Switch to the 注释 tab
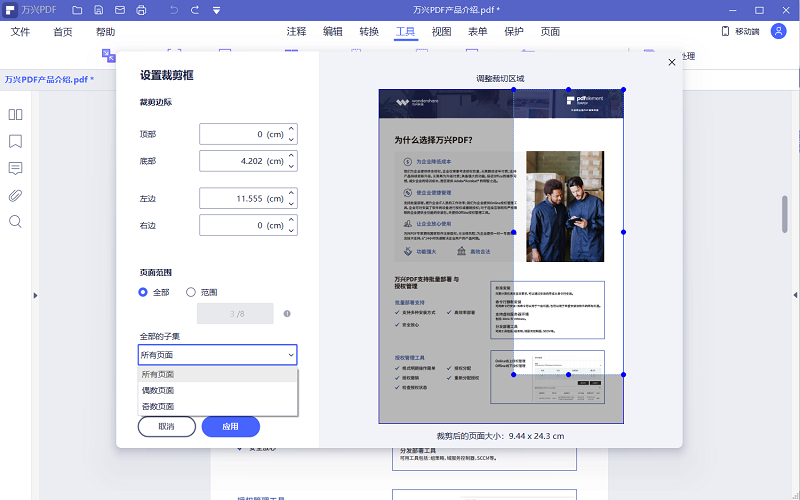Viewport: 800px width, 500px height. click(x=296, y=32)
